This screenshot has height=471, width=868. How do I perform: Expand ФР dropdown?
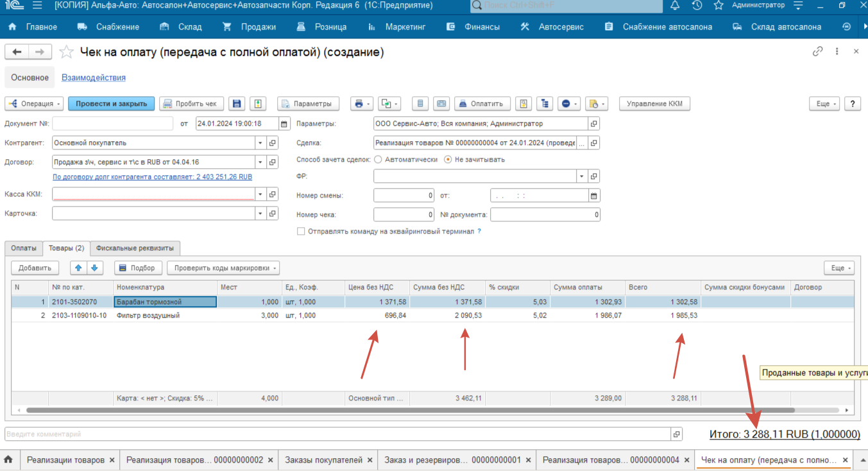[x=582, y=175]
